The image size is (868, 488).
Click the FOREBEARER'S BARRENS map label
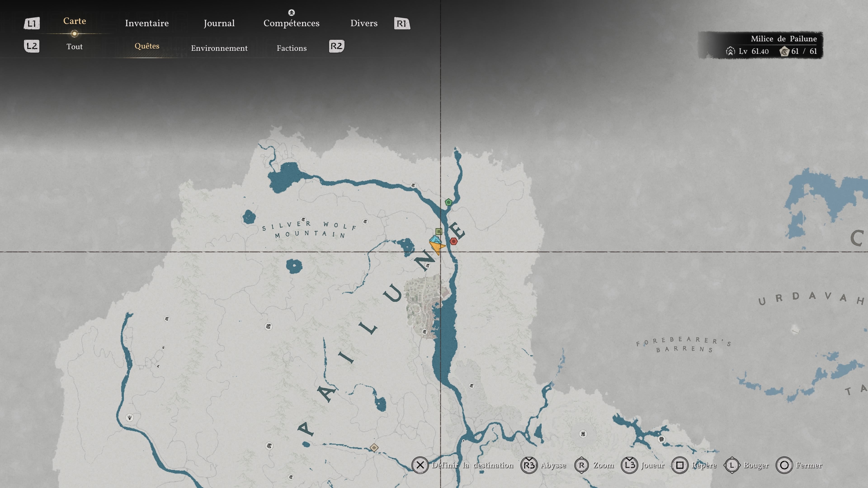684,345
